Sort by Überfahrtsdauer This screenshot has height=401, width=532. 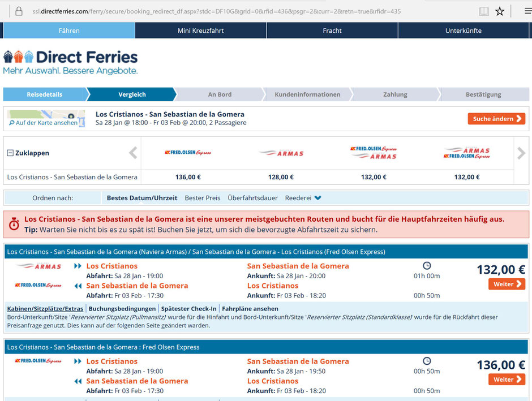click(x=252, y=198)
